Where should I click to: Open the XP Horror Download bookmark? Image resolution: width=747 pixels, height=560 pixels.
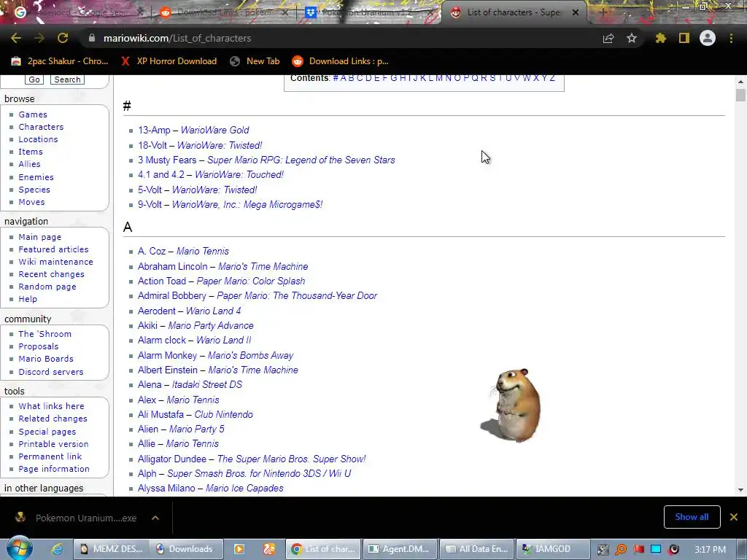169,61
